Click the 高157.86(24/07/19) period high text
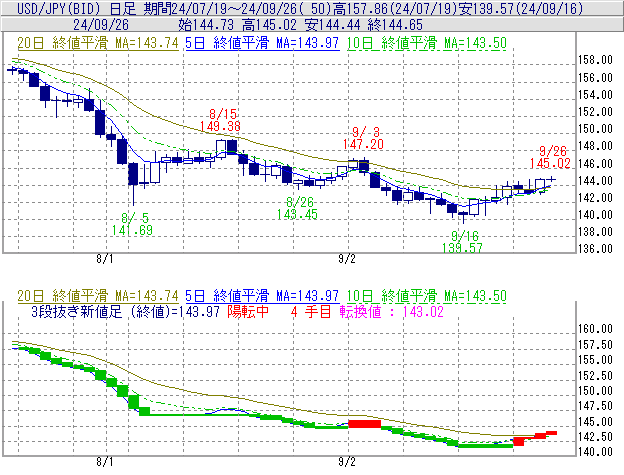The image size is (624, 475). [398, 8]
